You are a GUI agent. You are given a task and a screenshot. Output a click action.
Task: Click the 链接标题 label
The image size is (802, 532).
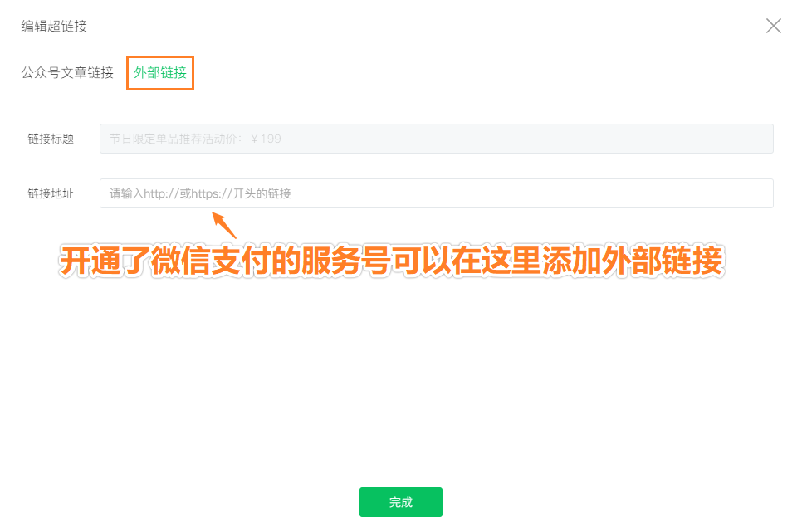point(51,139)
